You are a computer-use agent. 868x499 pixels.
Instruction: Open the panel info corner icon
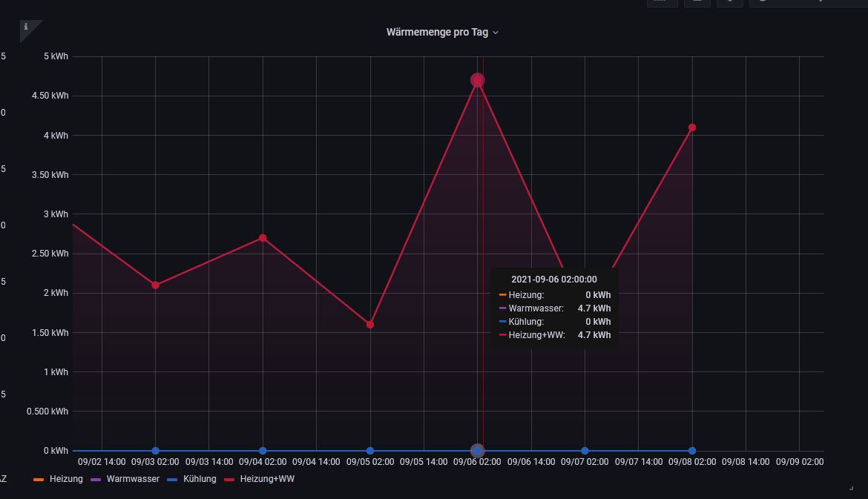pos(26,27)
